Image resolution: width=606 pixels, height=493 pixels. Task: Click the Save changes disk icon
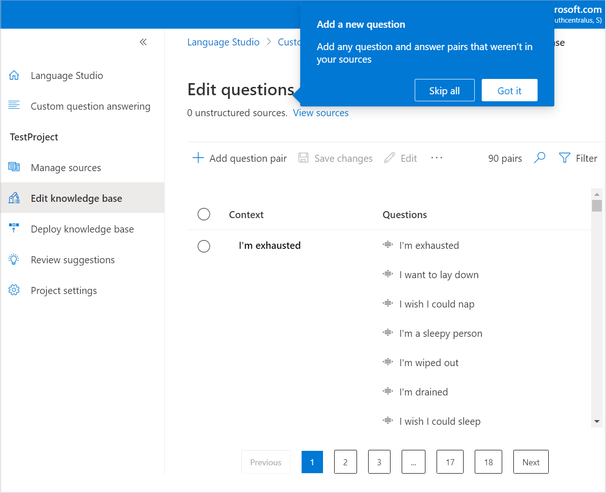pos(303,158)
